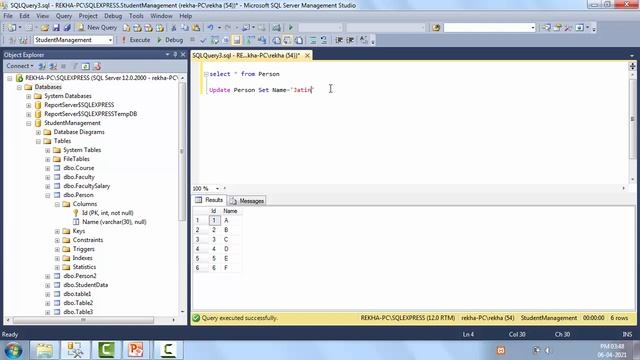640x360 pixels.
Task: Open the Query menu
Action: (x=64, y=16)
